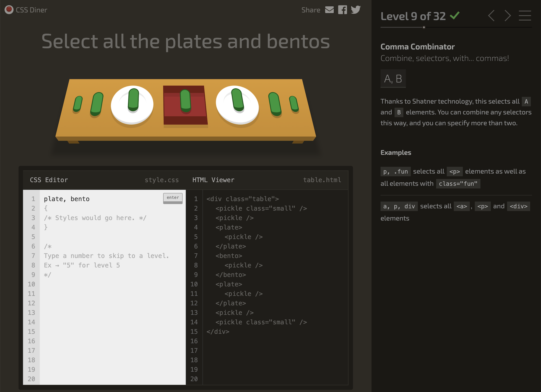The width and height of the screenshot is (541, 392).
Task: Share on Facebook icon
Action: (342, 10)
